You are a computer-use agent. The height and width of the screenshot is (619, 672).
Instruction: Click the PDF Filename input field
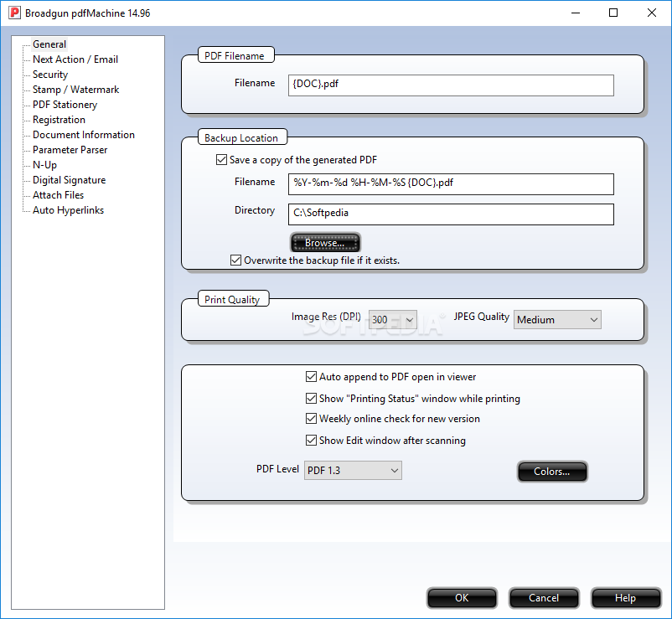451,85
